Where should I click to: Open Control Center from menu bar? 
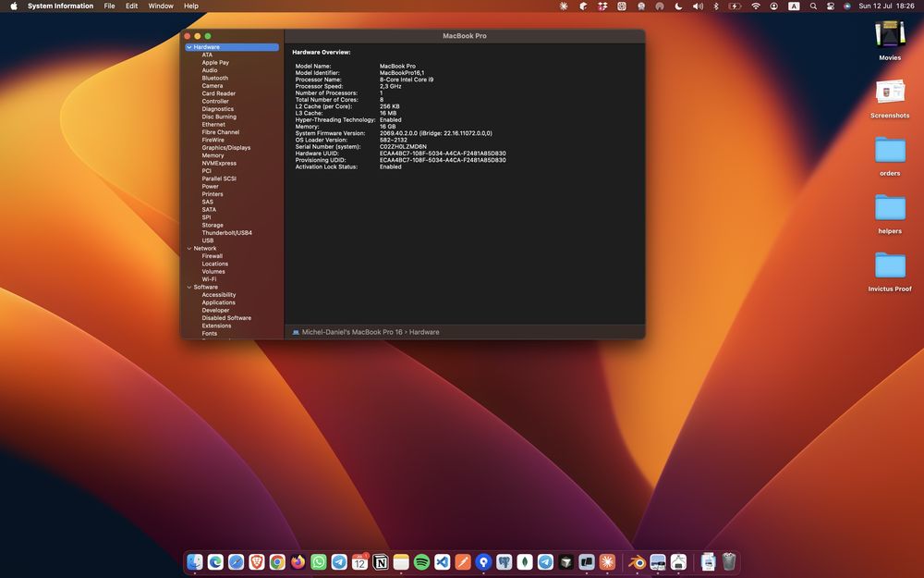coord(831,6)
